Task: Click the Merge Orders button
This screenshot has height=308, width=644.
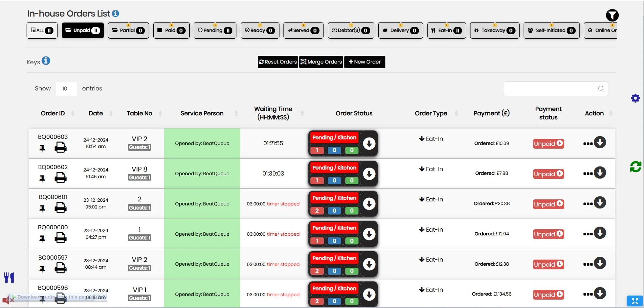Action: point(321,62)
